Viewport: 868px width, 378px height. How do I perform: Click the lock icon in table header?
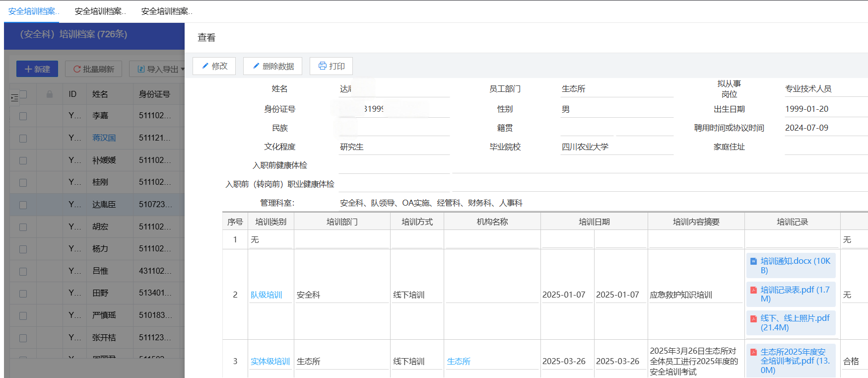click(50, 94)
